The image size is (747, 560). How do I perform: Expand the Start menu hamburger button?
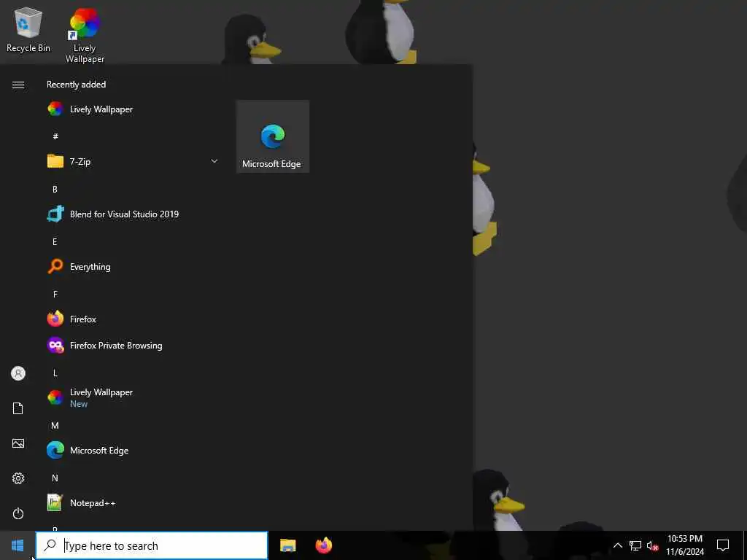tap(18, 85)
